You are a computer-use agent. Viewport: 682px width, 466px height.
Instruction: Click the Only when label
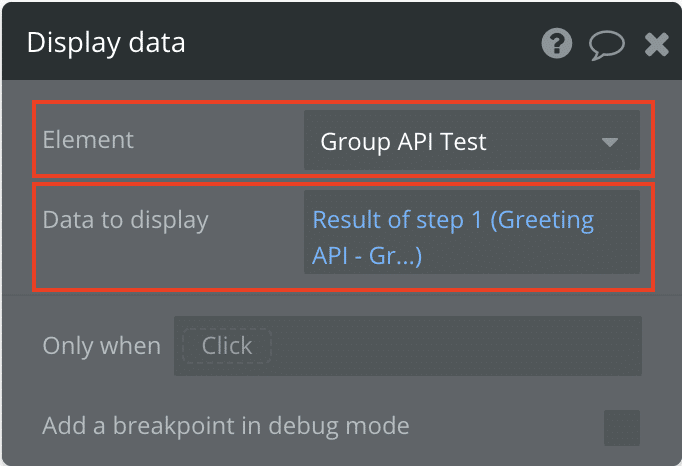(x=102, y=346)
